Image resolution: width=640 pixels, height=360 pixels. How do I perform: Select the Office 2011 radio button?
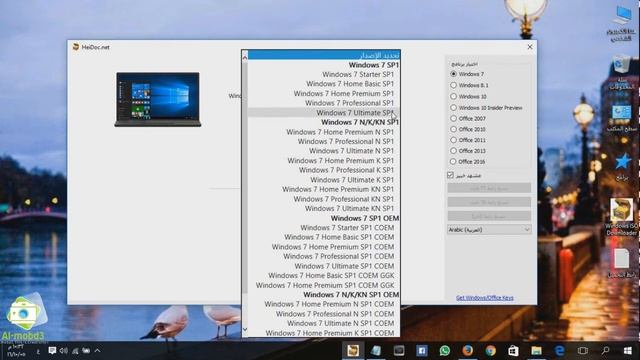tap(453, 140)
